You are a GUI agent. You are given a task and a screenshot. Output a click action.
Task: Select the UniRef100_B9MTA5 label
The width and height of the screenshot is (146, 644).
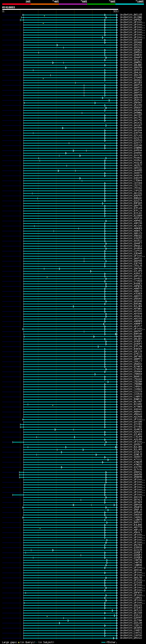click(x=131, y=334)
